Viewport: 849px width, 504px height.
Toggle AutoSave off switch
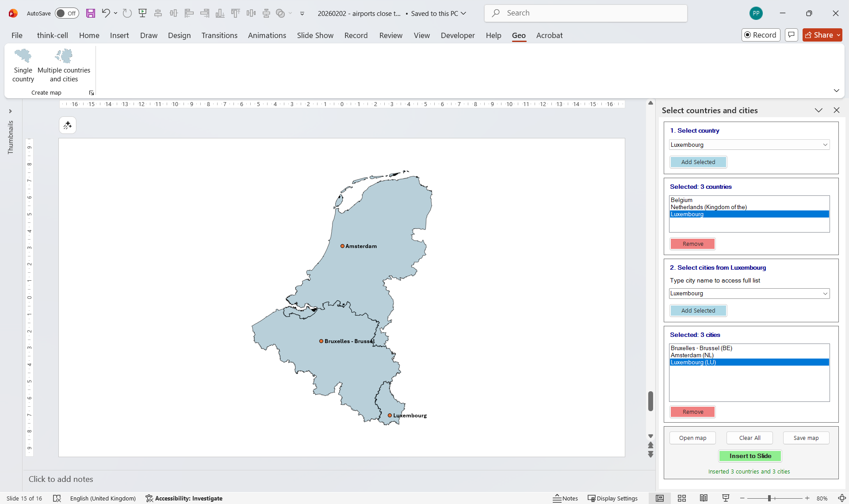(66, 13)
